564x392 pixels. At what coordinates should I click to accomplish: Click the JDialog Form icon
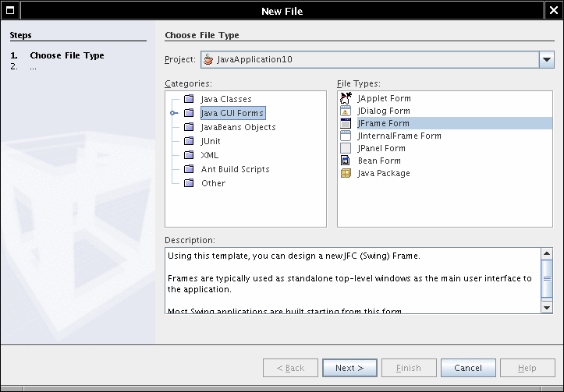point(346,111)
